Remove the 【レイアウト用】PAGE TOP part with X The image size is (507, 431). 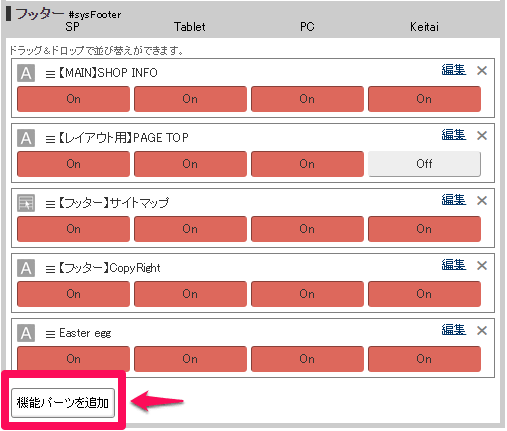[x=482, y=136]
